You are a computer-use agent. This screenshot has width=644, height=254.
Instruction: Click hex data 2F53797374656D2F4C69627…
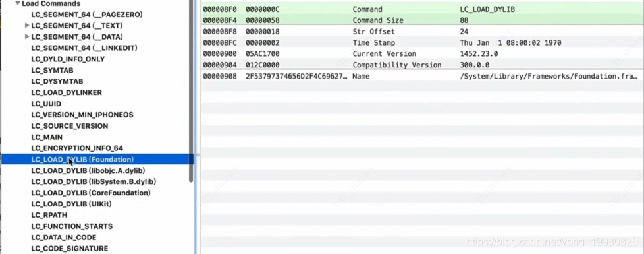[x=296, y=76]
